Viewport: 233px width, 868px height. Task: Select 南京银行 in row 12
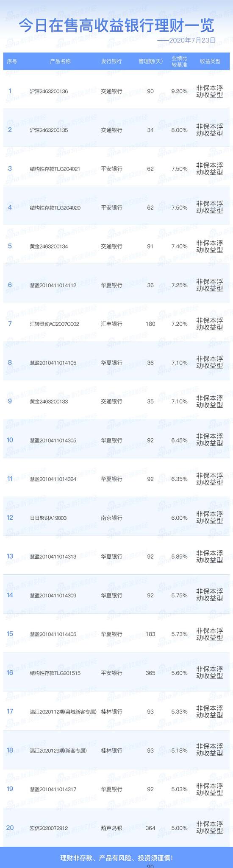(x=111, y=518)
